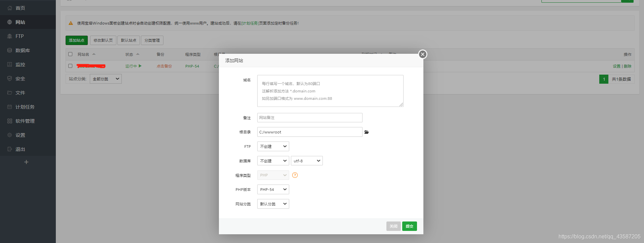Click 点击备份 link in site row

tap(164, 66)
